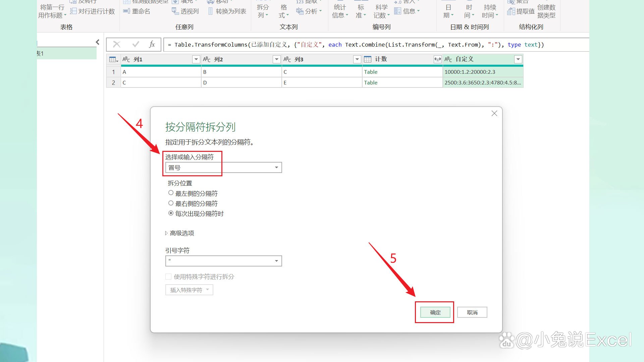Click 透视列 in the ribbon

coord(185,11)
